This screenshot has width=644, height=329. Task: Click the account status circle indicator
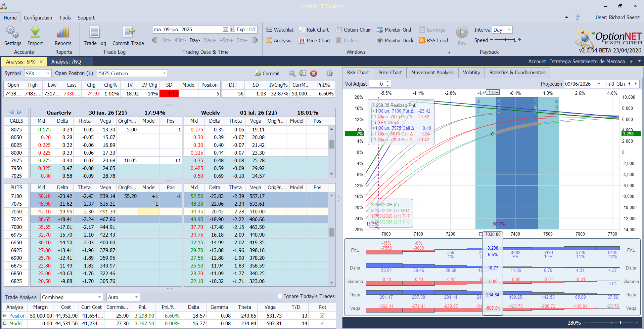(631, 61)
